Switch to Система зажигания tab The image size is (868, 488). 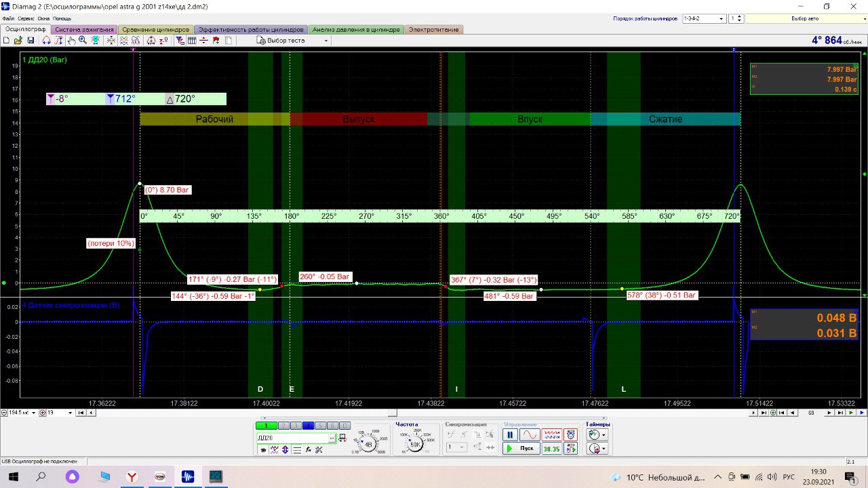pyautogui.click(x=84, y=30)
